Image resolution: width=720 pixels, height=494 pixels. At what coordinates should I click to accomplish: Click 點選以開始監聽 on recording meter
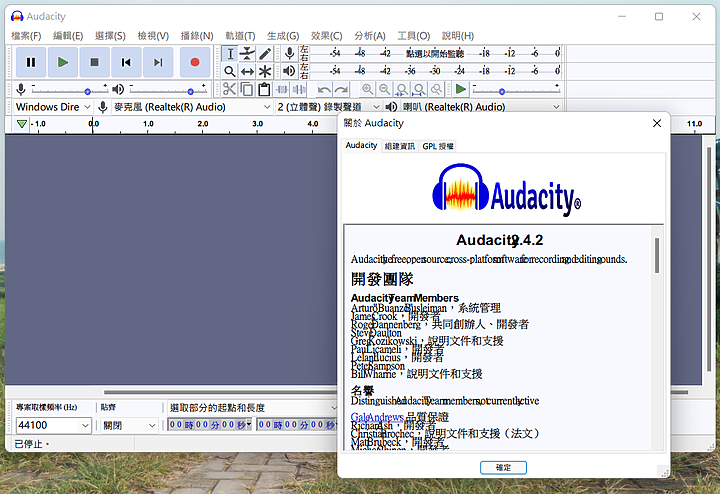pyautogui.click(x=435, y=53)
